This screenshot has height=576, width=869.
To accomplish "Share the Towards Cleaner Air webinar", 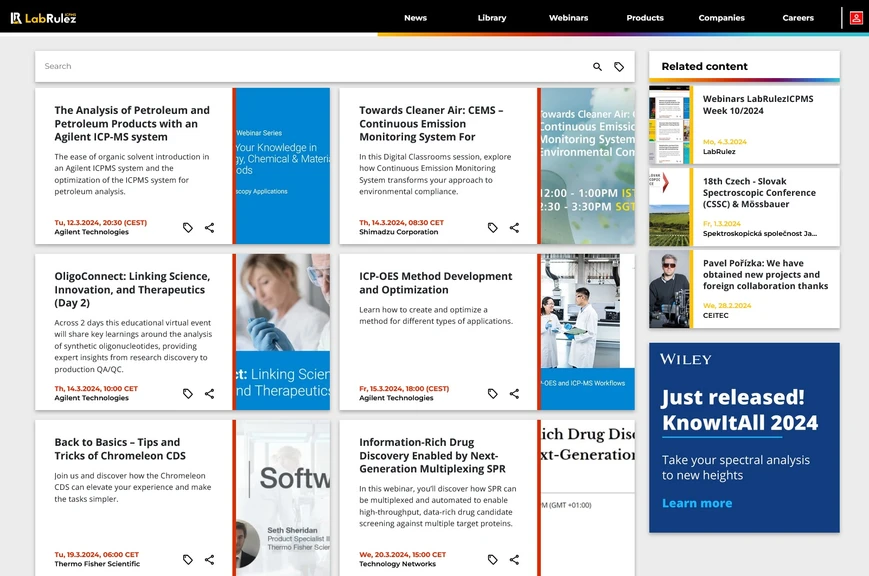I will [514, 227].
